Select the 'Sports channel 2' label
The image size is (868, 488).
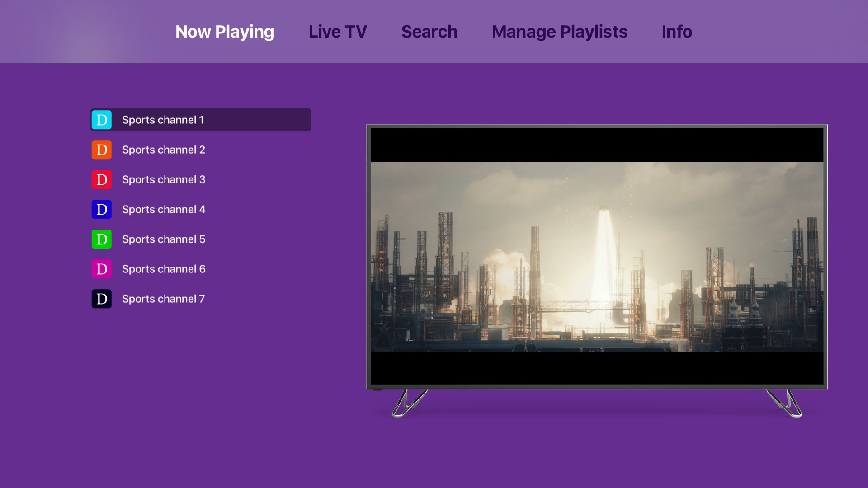[164, 150]
